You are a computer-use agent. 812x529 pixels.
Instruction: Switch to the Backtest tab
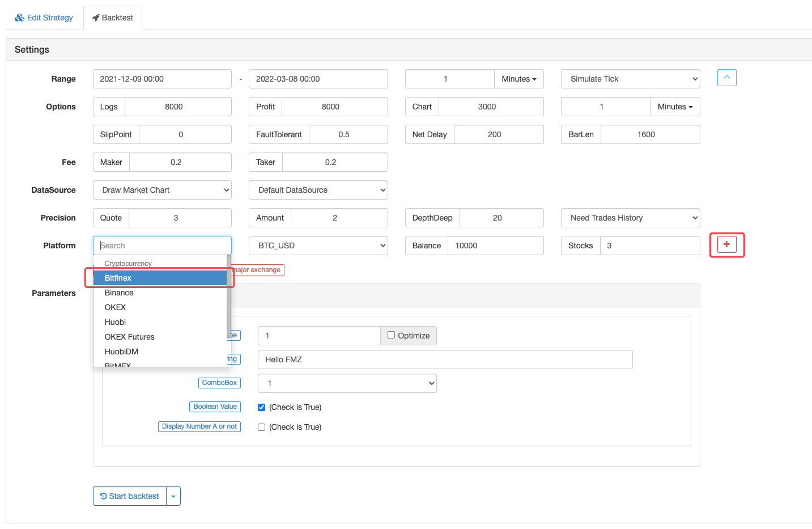[113, 18]
